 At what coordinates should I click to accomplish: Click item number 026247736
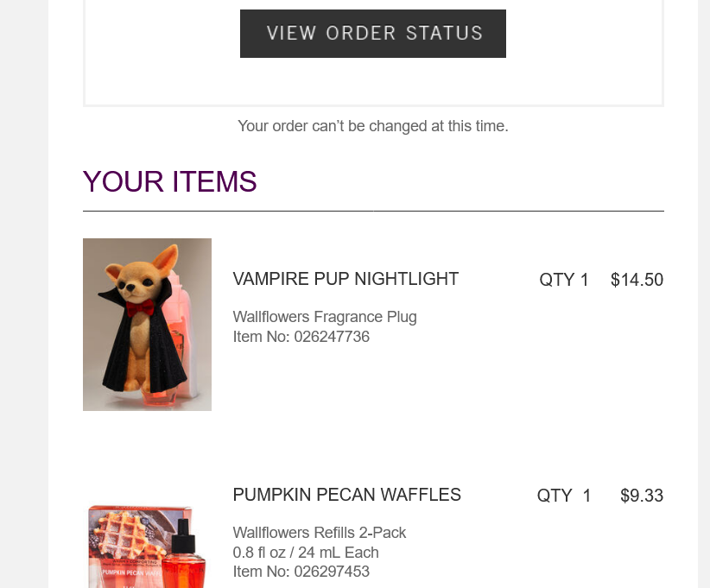click(301, 337)
